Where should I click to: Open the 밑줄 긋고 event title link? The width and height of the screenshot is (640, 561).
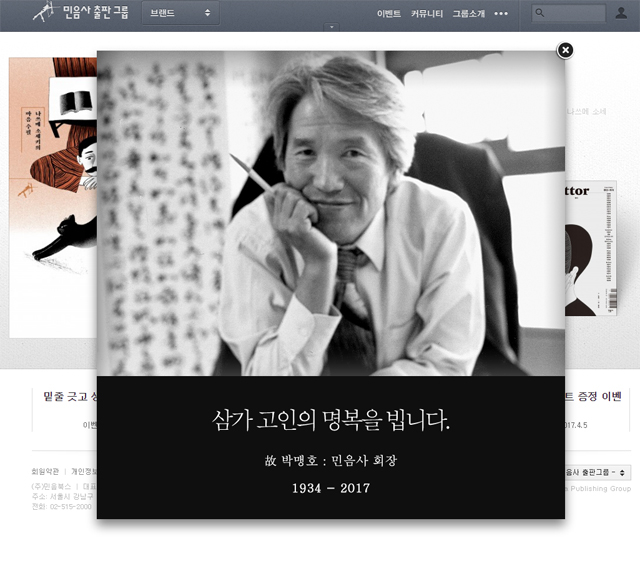[68, 396]
